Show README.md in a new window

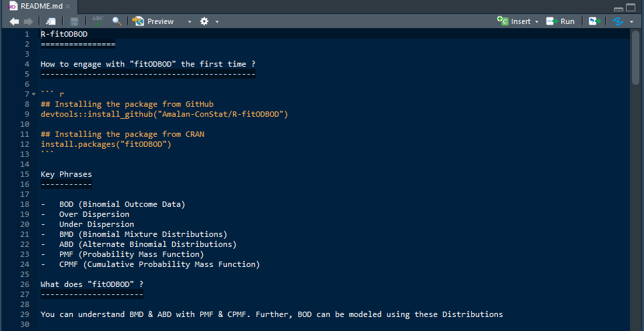[51, 21]
